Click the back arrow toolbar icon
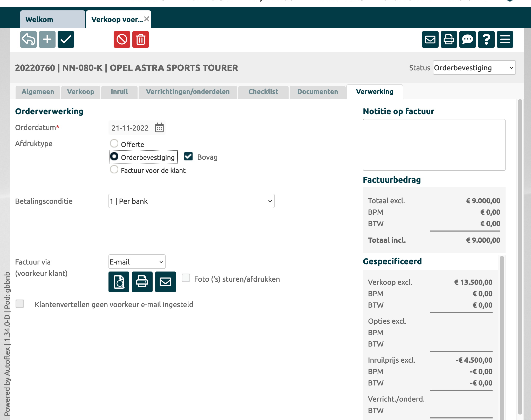The height and width of the screenshot is (420, 531). tap(29, 39)
